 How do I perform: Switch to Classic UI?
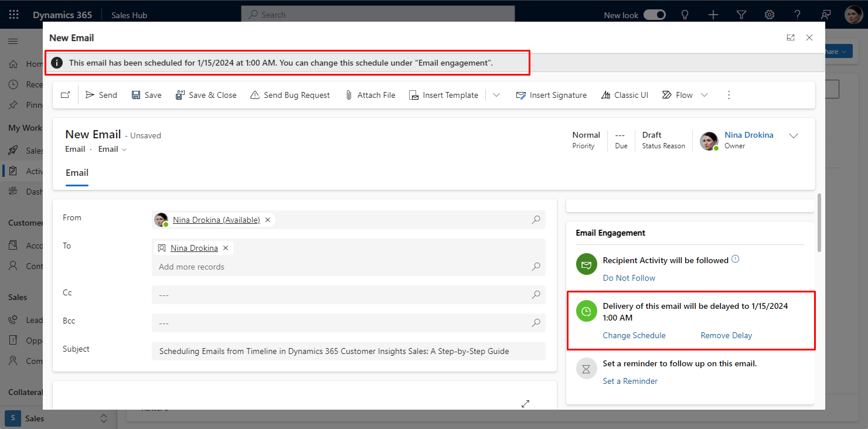(625, 95)
